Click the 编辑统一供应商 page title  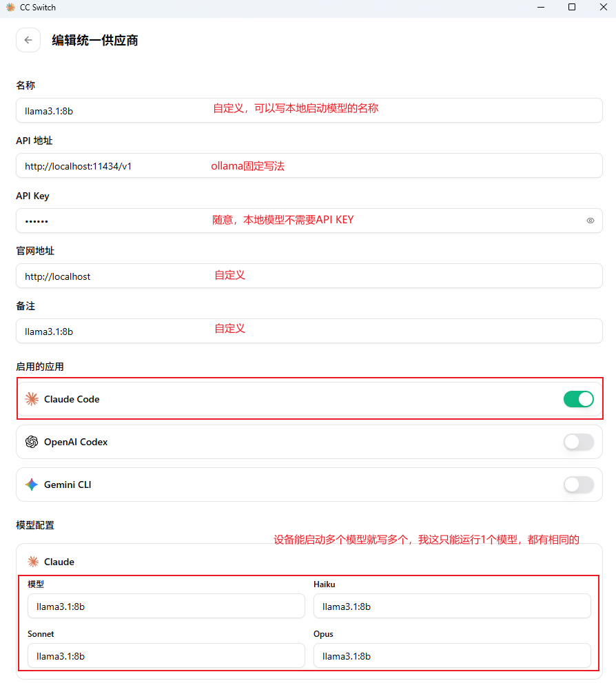95,40
